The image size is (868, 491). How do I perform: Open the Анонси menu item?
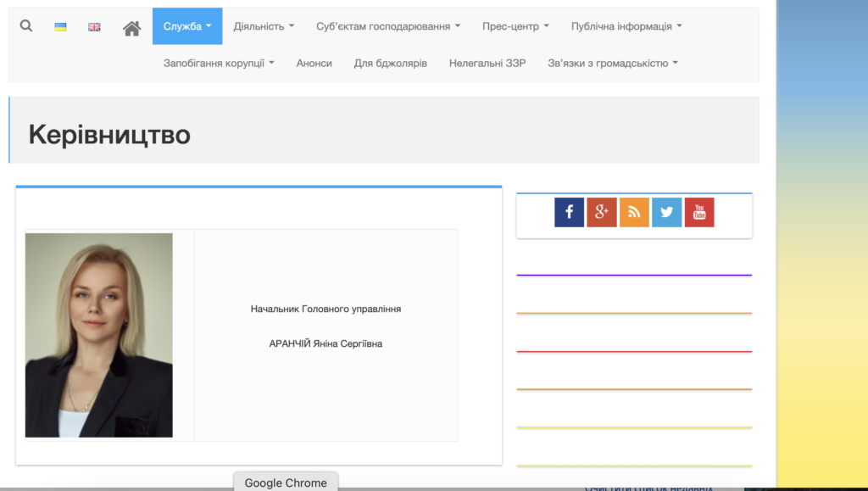[314, 63]
